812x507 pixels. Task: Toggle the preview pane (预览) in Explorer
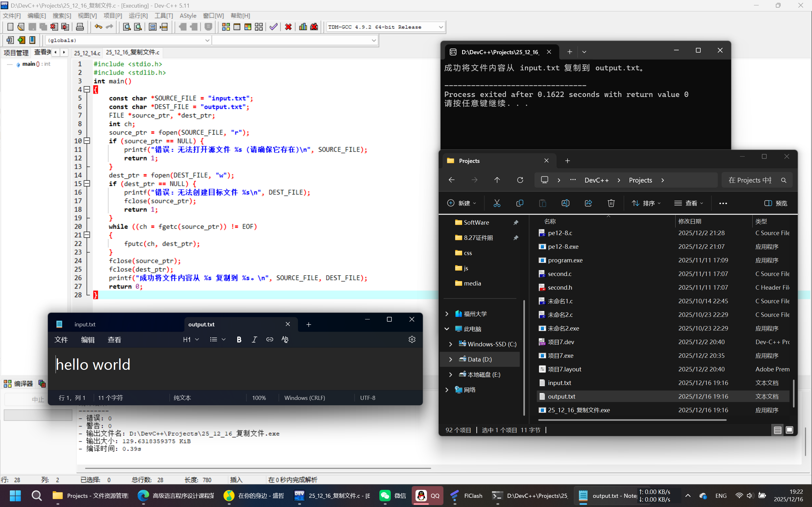[776, 203]
